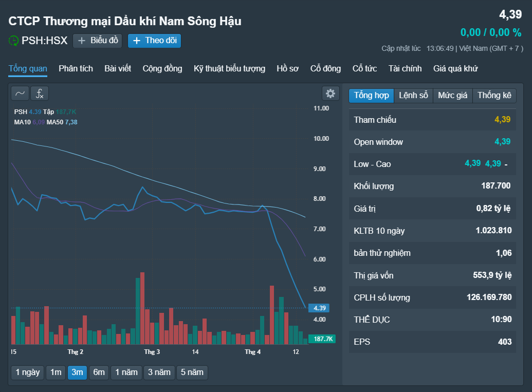Click the Thg 4 date axis label

[253, 351]
